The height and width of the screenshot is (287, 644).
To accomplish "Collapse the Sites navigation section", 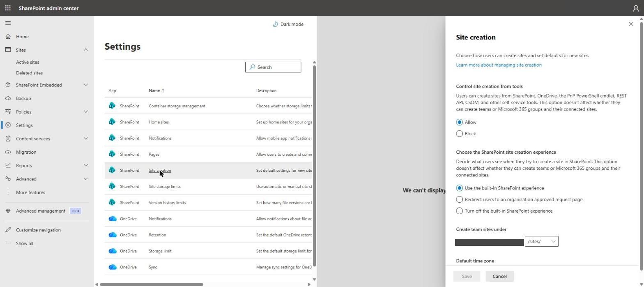I will tap(85, 50).
